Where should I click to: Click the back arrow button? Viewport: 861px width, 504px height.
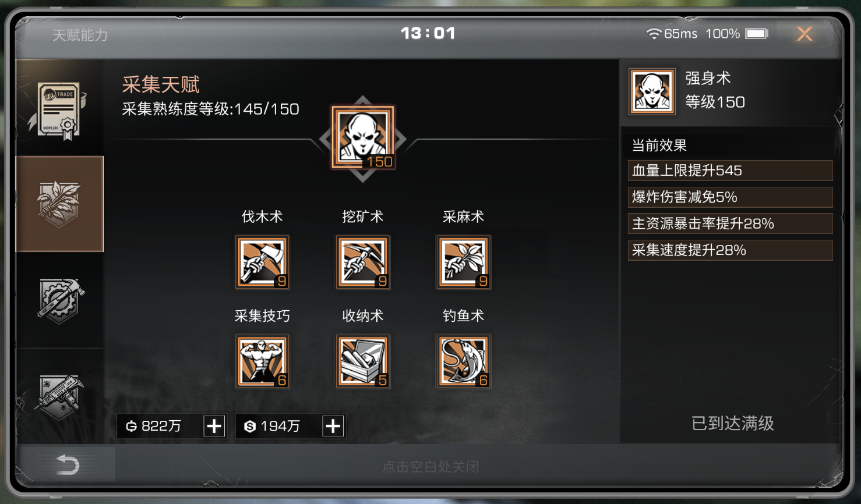[67, 465]
